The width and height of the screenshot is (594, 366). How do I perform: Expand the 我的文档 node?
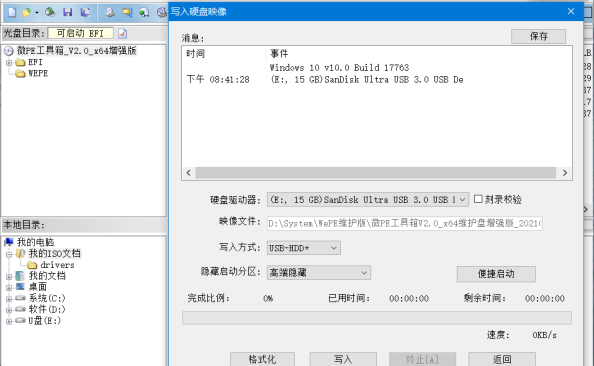(9, 277)
